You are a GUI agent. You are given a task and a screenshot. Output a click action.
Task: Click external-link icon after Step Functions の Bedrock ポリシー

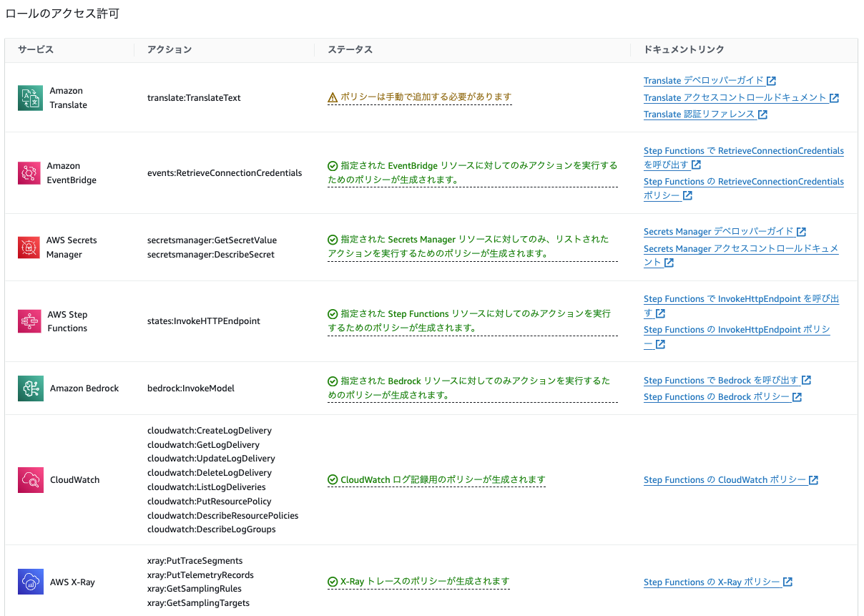[797, 397]
